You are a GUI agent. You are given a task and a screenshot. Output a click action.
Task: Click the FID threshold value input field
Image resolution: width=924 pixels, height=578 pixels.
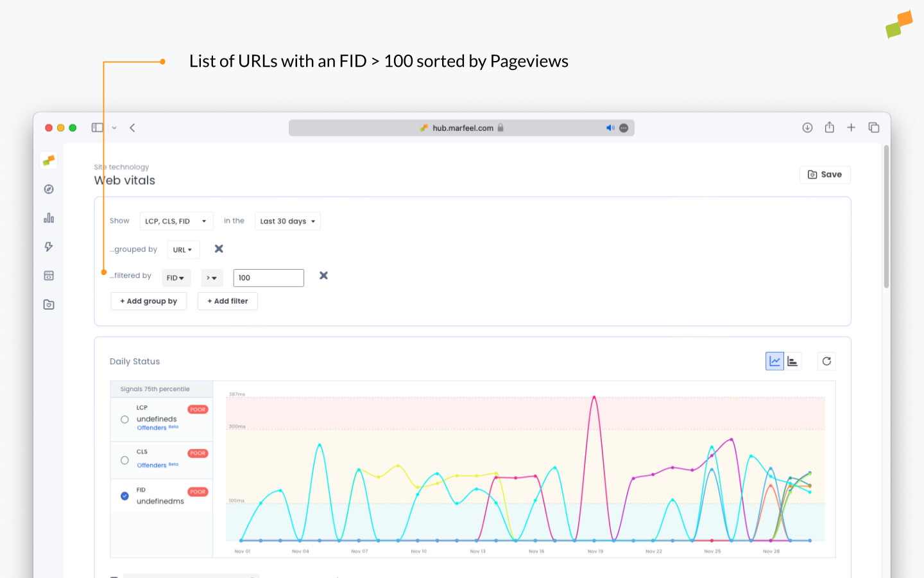pyautogui.click(x=268, y=277)
